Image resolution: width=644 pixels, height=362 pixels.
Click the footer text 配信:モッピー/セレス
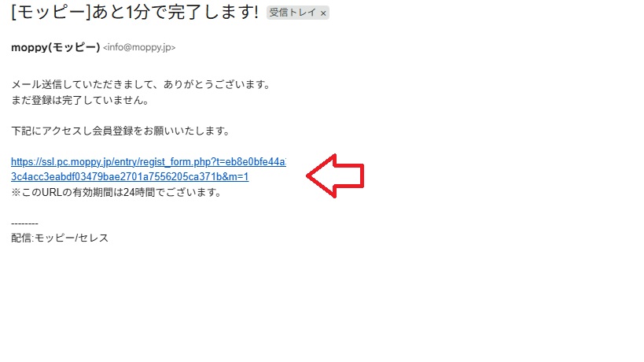60,238
